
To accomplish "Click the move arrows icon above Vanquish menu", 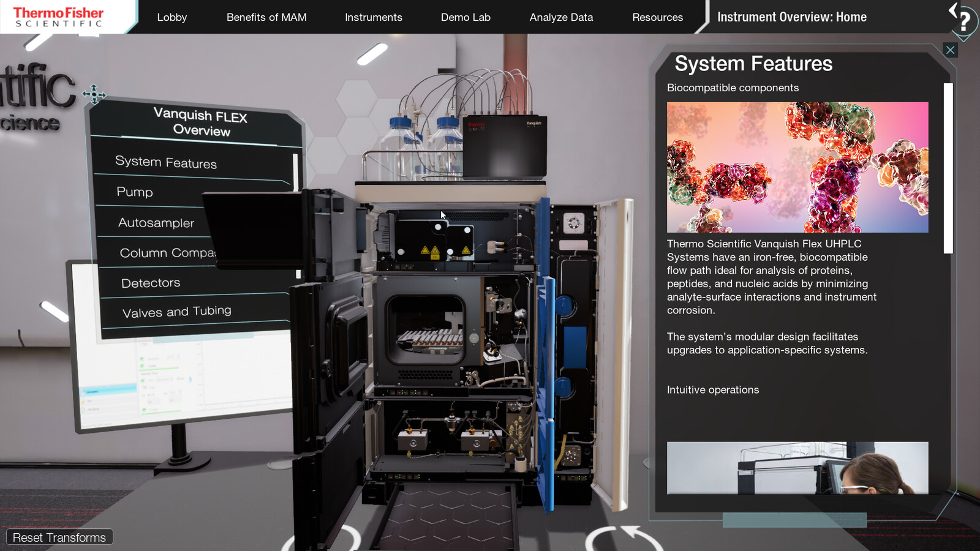I will click(x=94, y=94).
